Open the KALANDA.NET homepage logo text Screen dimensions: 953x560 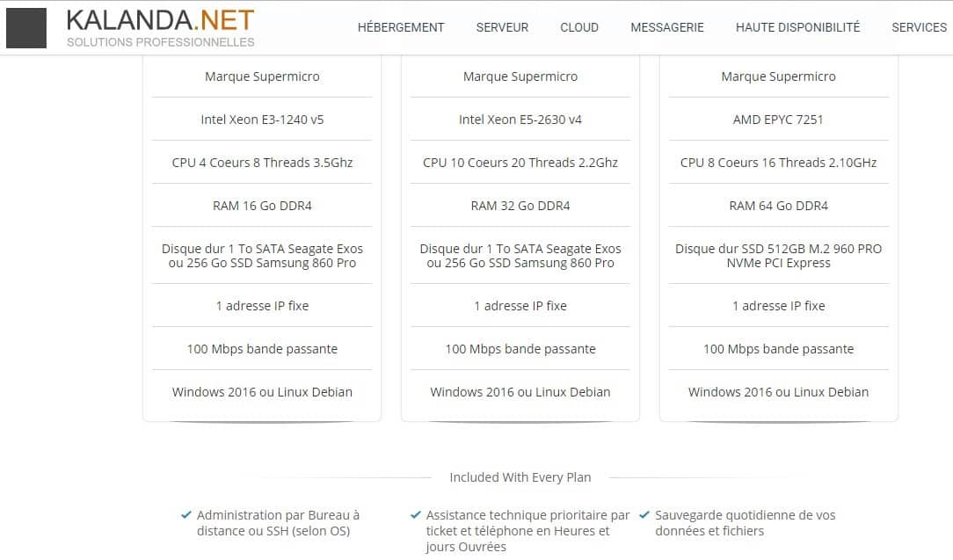[161, 20]
